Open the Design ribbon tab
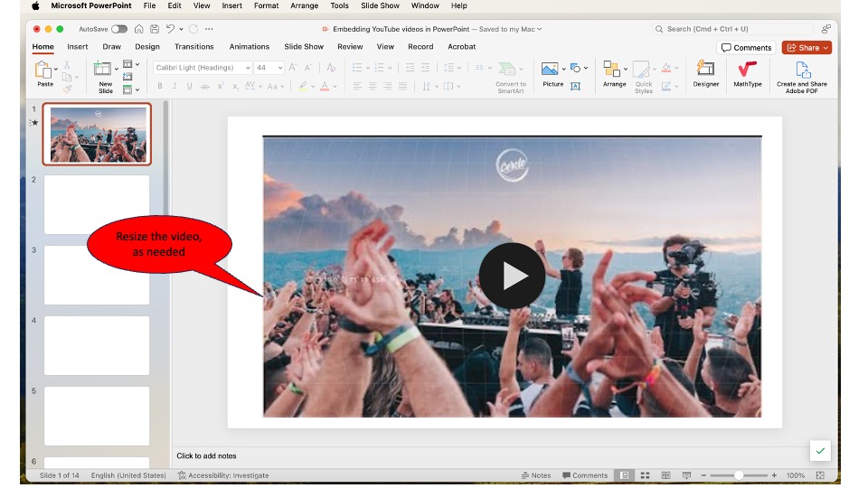The width and height of the screenshot is (868, 488). tap(147, 46)
